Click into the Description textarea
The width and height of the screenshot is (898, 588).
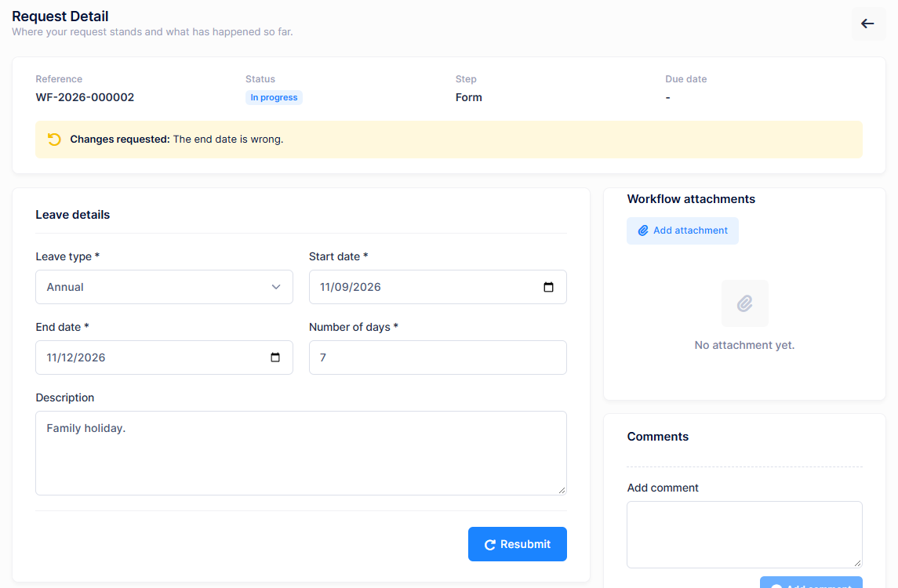300,453
